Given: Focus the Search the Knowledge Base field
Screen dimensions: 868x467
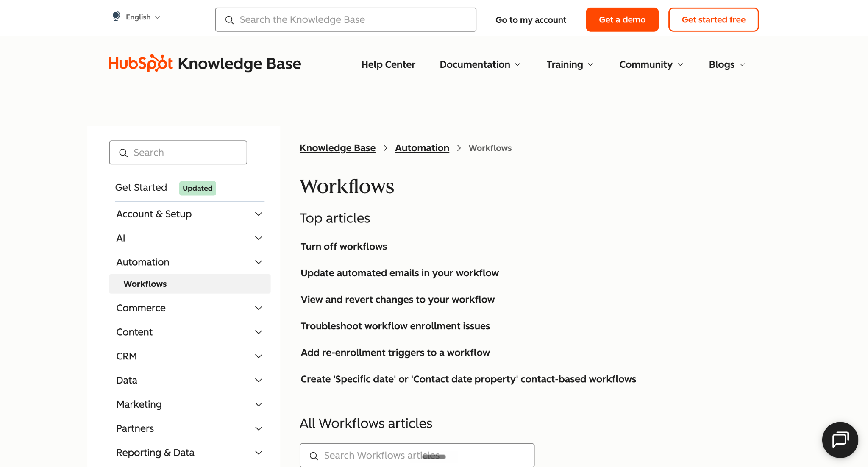Looking at the screenshot, I should click(x=345, y=19).
